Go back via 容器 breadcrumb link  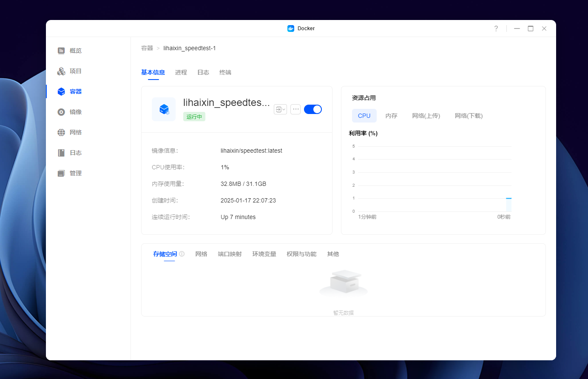pyautogui.click(x=147, y=48)
